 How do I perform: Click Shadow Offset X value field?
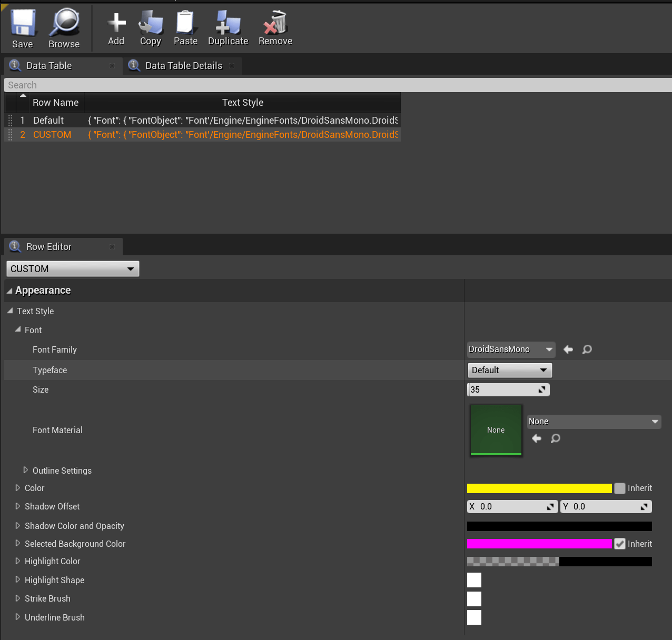coord(512,507)
